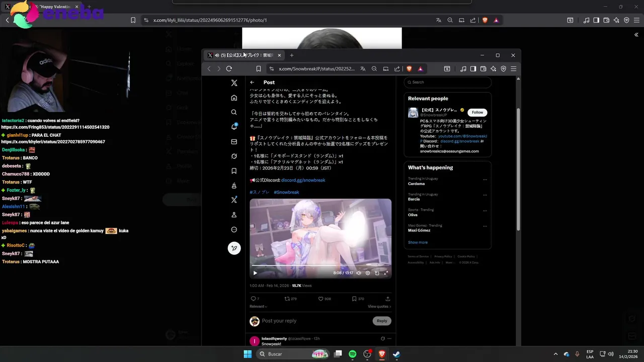Open Brave from the taskbar
Viewport: 644px width, 362px height.
(x=382, y=354)
